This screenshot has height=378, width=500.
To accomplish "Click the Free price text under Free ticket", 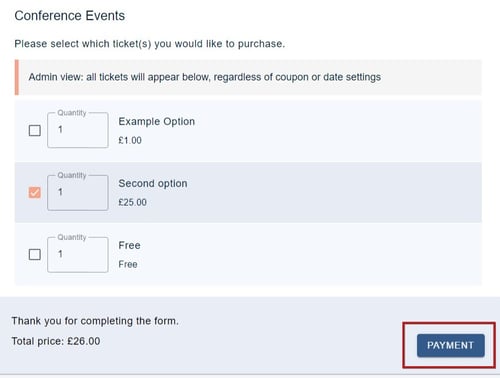I will coord(128,264).
